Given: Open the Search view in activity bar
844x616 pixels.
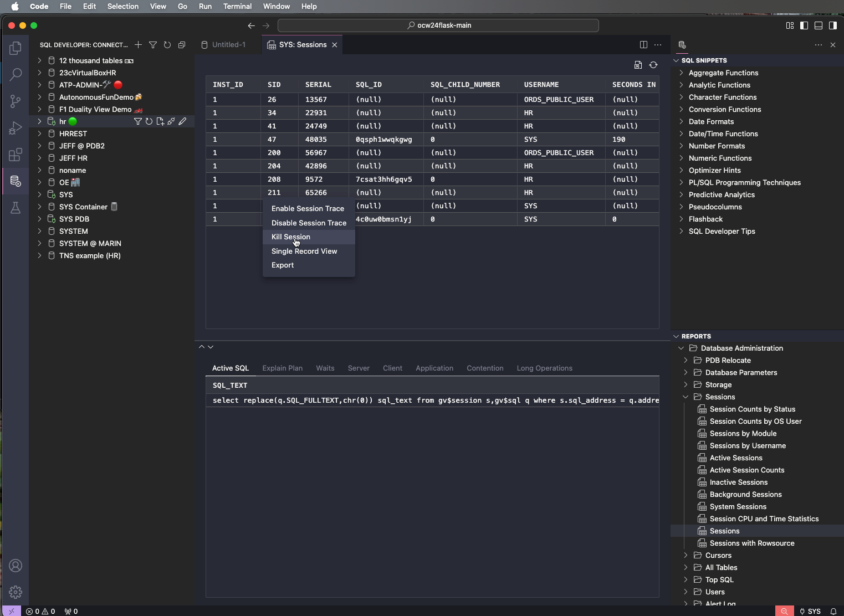Looking at the screenshot, I should point(16,74).
